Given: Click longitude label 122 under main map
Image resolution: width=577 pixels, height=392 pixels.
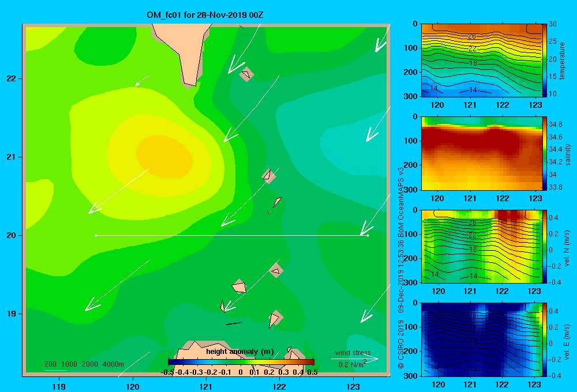Looking at the screenshot, I should point(279,386).
